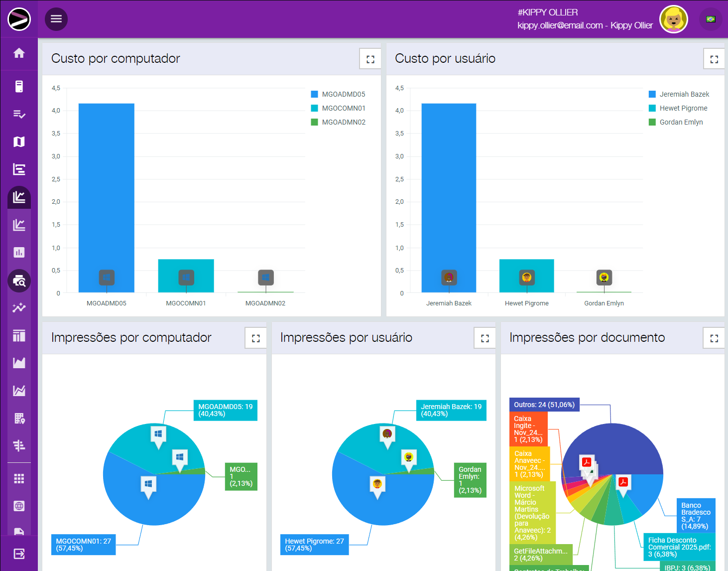728x571 pixels.
Task: Expand Impressões por documento panel fullscreen
Action: pos(714,338)
